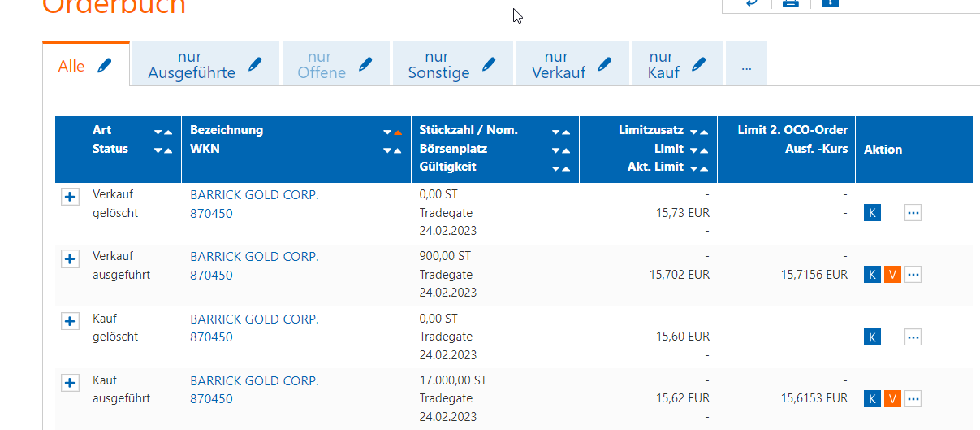
Task: Expand the executed 17.000,00 ST Kauf row
Action: click(x=70, y=383)
